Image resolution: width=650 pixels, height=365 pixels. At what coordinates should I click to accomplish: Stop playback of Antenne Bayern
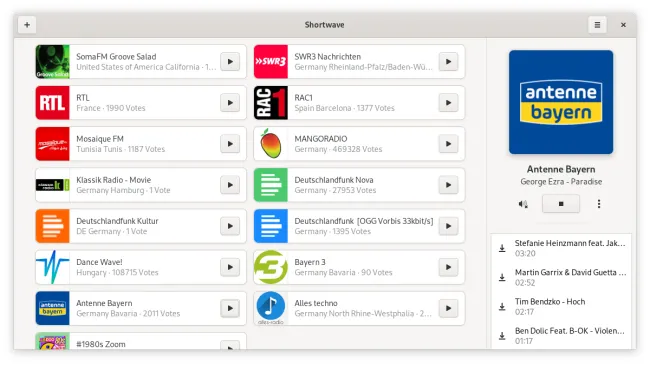(x=561, y=204)
